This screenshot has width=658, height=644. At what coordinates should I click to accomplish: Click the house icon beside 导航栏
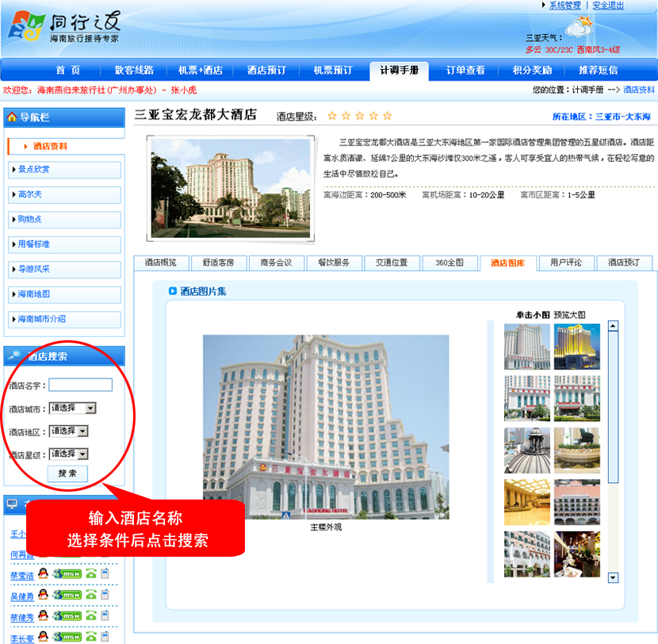(x=12, y=117)
